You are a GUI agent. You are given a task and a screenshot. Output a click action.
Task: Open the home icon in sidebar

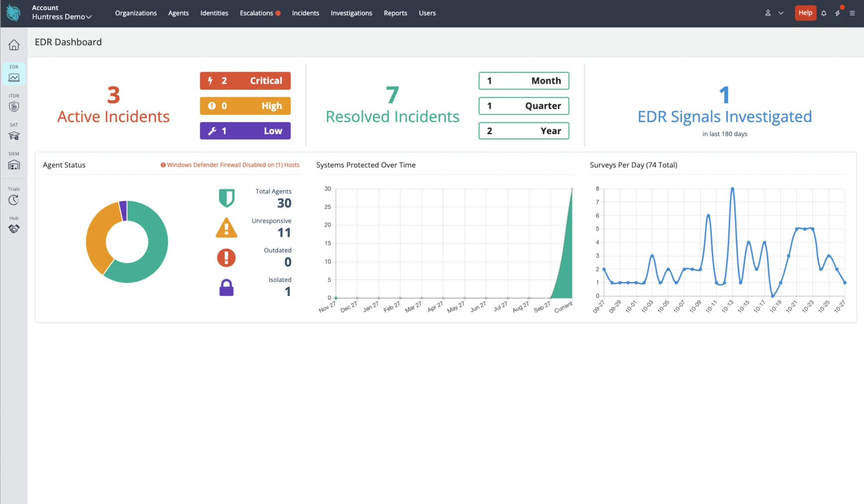(x=14, y=45)
